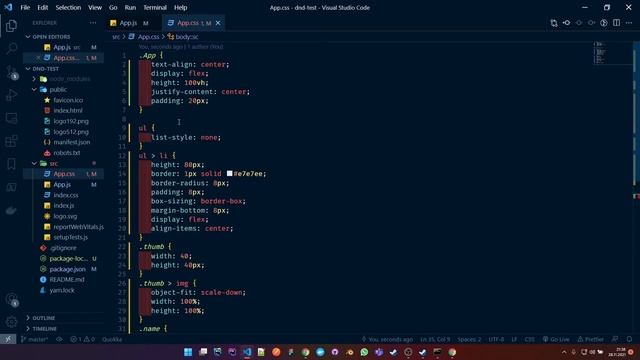
Task: Open yarn.lock in the explorer
Action: [x=62, y=290]
